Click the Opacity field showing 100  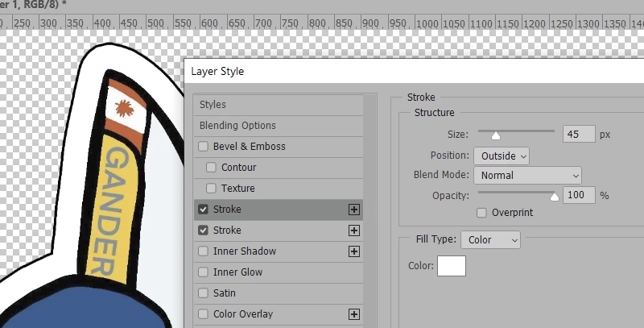point(579,195)
